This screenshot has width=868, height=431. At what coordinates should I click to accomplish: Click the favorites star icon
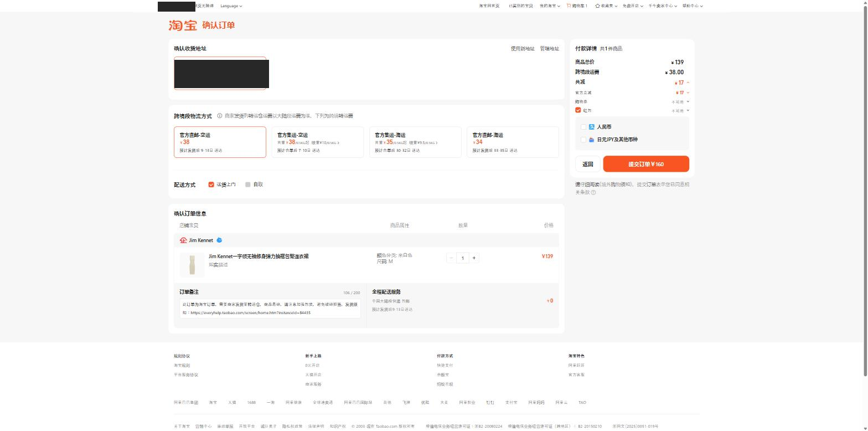tap(598, 6)
